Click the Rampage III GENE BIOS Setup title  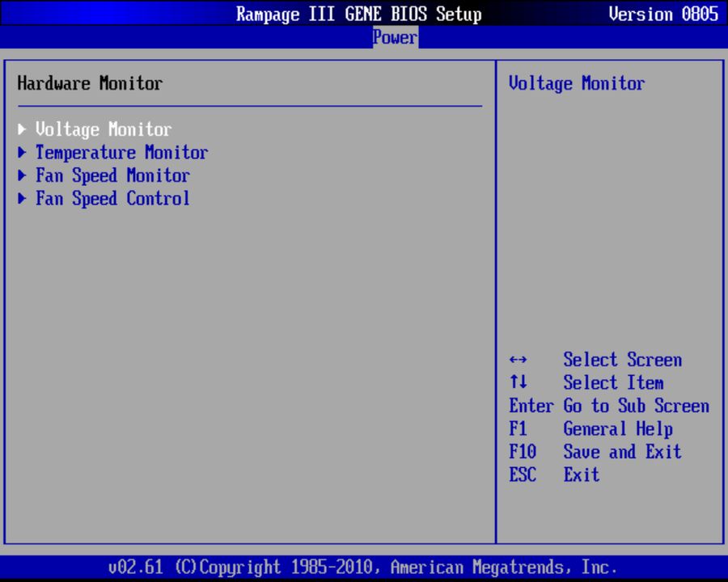click(x=359, y=14)
